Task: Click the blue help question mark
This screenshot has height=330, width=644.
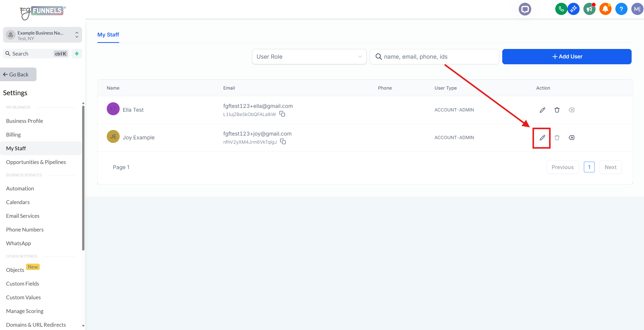Action: click(x=621, y=9)
